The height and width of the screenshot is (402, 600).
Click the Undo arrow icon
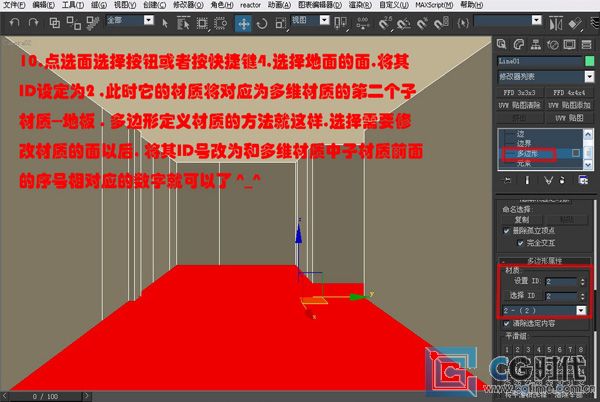coord(15,23)
